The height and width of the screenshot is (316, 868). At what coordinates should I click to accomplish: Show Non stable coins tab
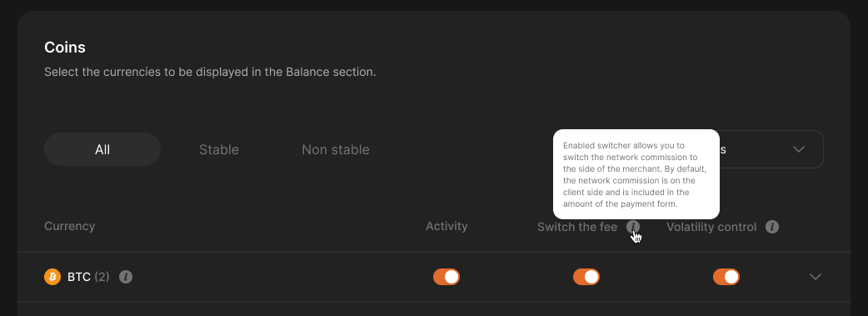tap(336, 149)
